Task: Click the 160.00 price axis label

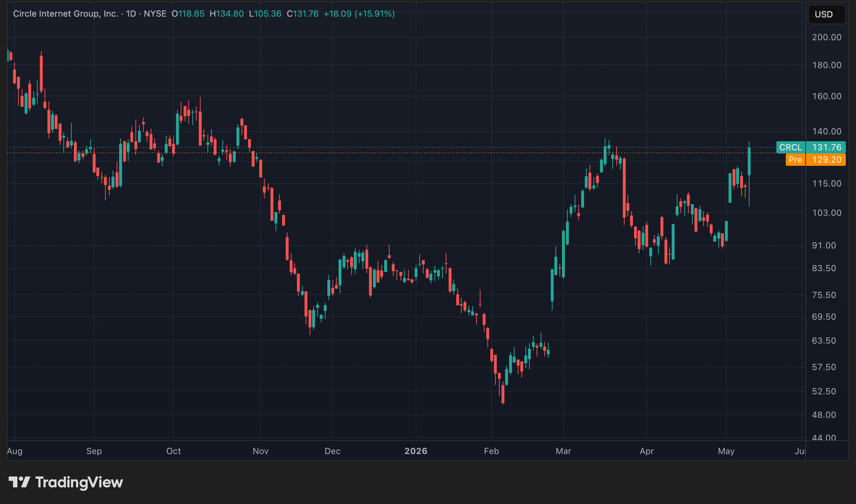Action: [x=827, y=96]
